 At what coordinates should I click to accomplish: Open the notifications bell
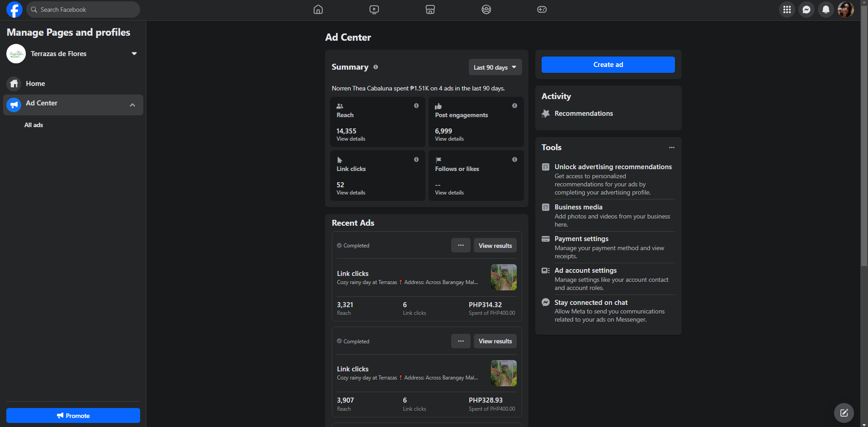pyautogui.click(x=826, y=9)
